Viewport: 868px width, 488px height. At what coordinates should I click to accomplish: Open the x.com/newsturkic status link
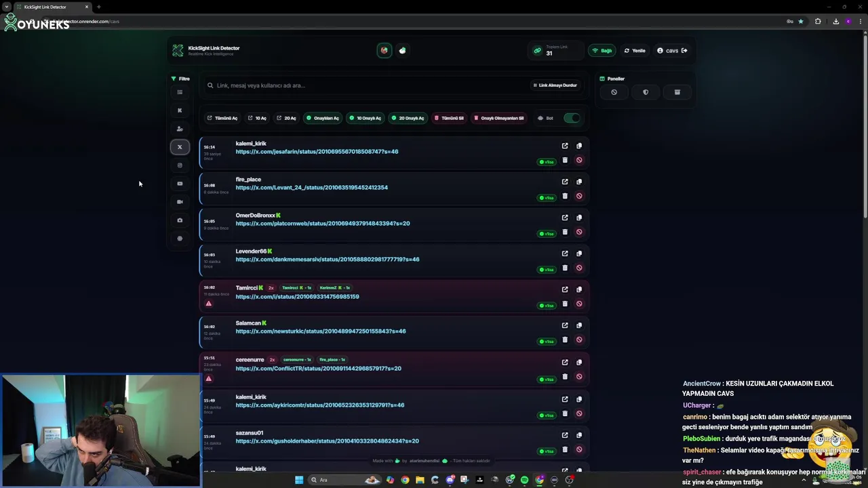pyautogui.click(x=321, y=331)
